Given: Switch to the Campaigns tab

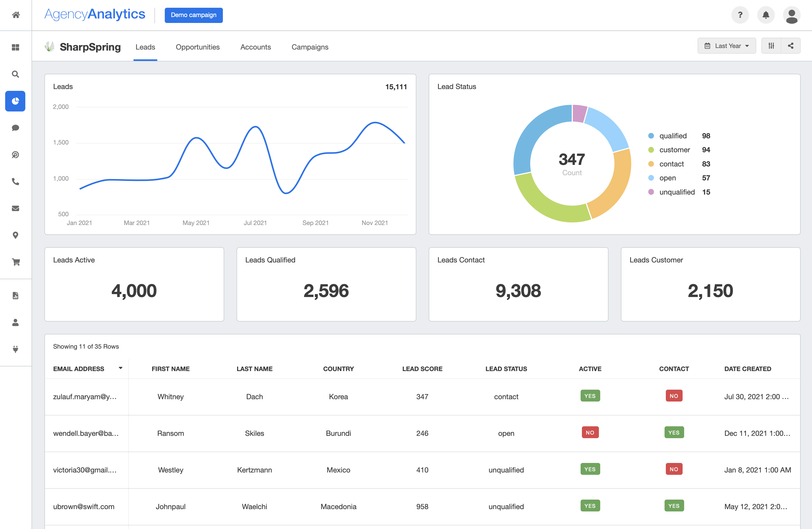Looking at the screenshot, I should (310, 47).
